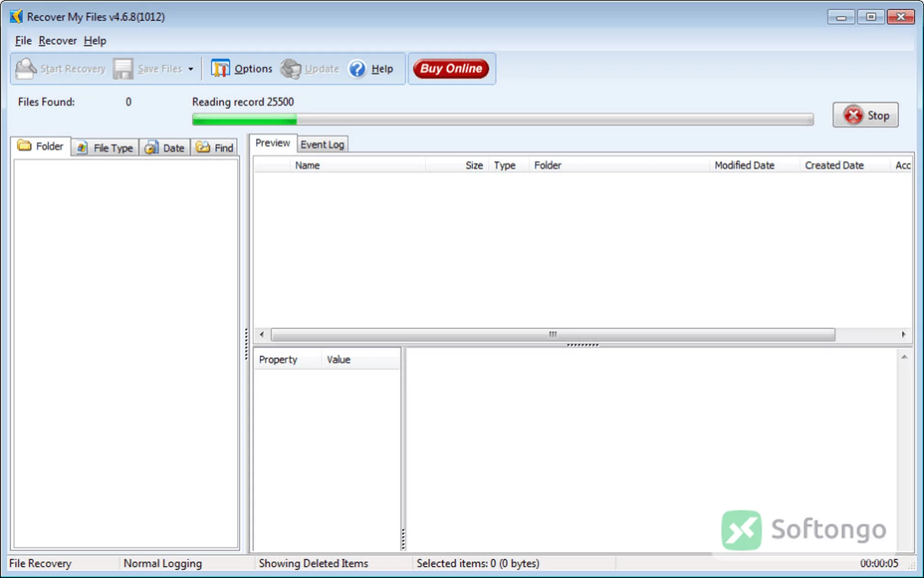
Task: Sort by Modified Date column header
Action: tap(755, 165)
